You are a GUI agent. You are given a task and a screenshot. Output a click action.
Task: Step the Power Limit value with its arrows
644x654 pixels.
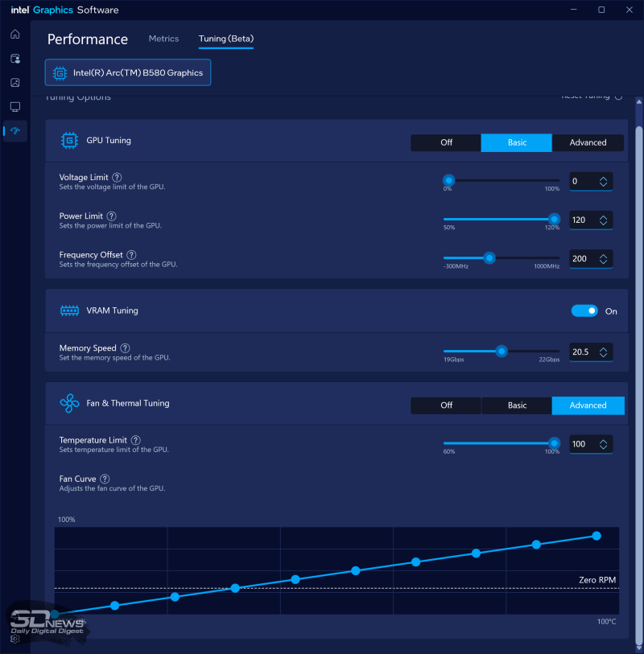pyautogui.click(x=603, y=220)
